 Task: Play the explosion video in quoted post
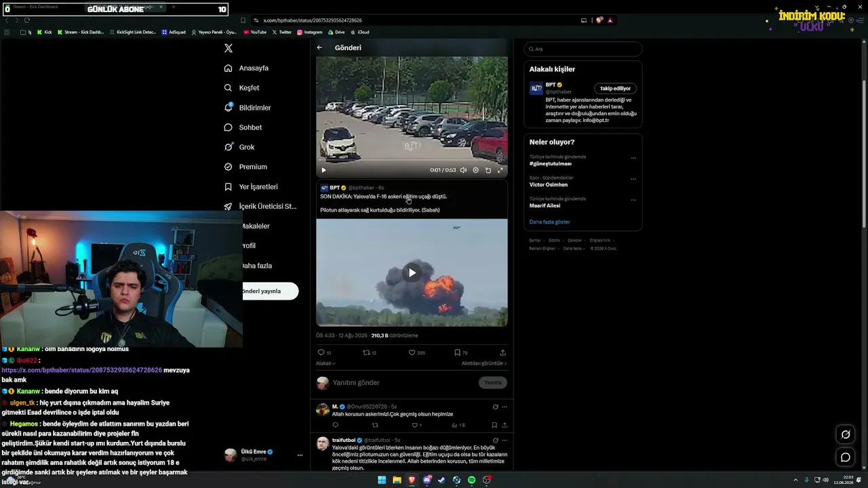412,272
